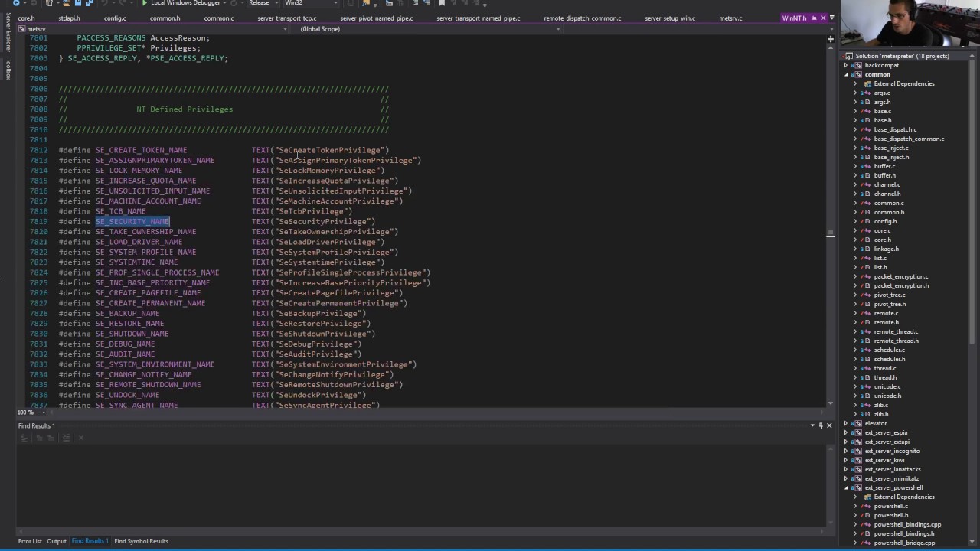Switch to the common.h tab
Viewport: 980px width, 551px height.
click(165, 18)
